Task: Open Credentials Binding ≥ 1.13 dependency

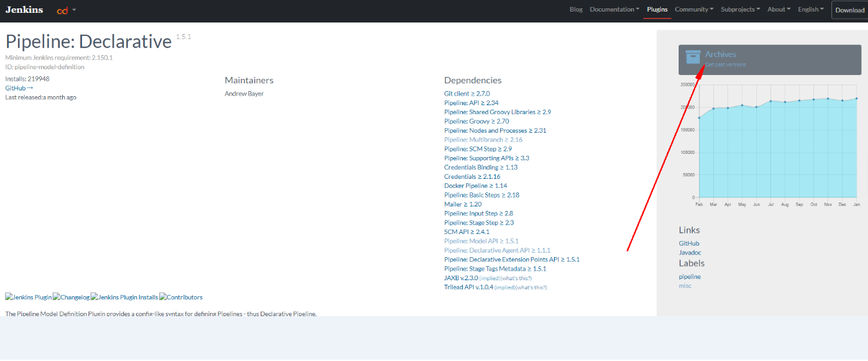Action: tap(481, 167)
